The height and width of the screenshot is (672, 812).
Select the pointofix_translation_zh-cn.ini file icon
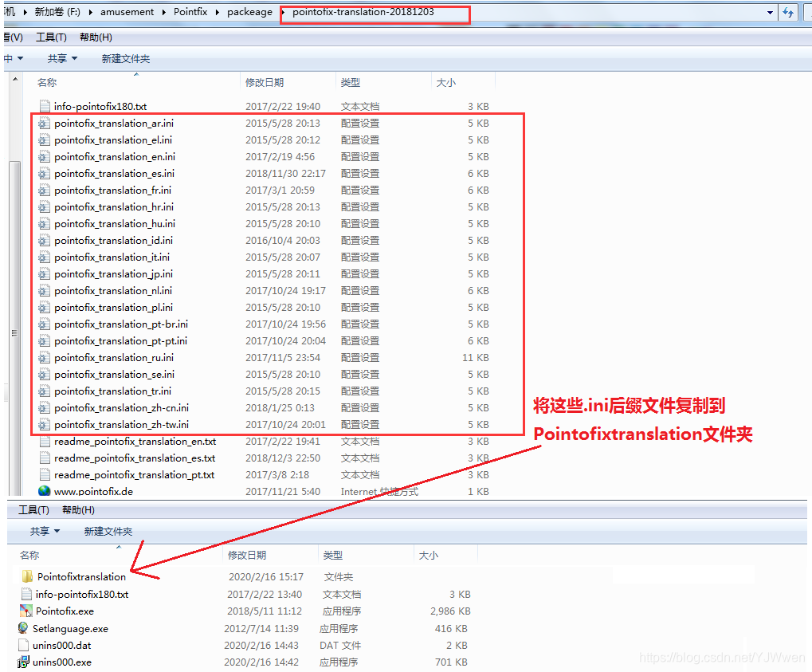coord(45,408)
